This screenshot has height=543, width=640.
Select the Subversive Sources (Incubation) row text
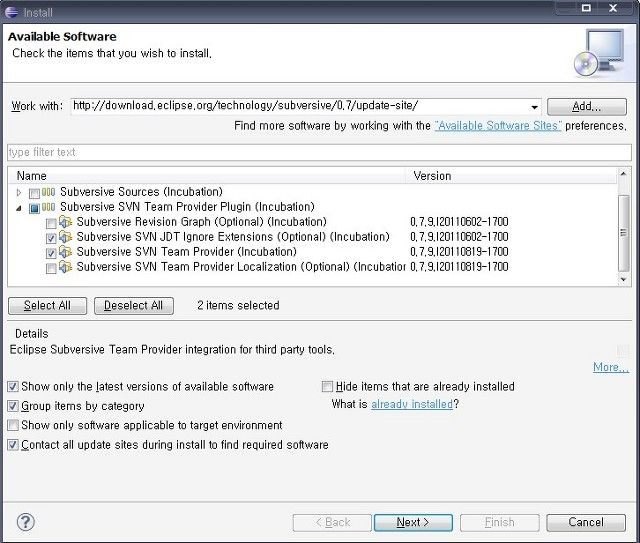click(x=141, y=191)
